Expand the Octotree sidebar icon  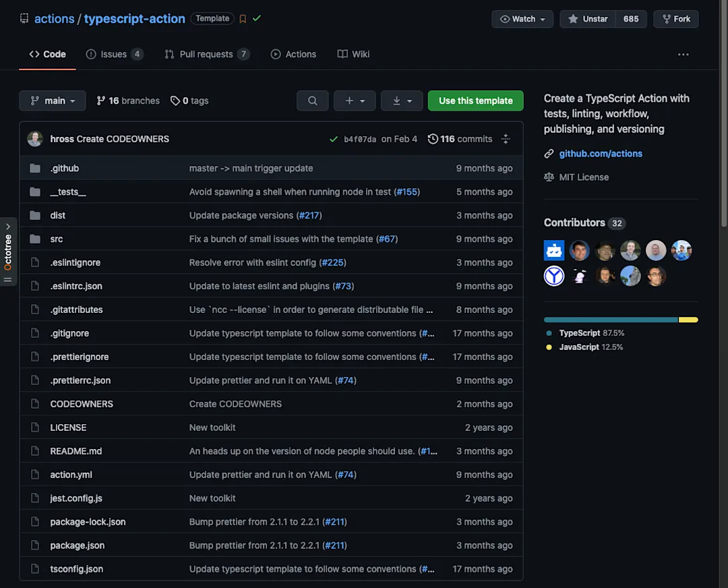9,227
